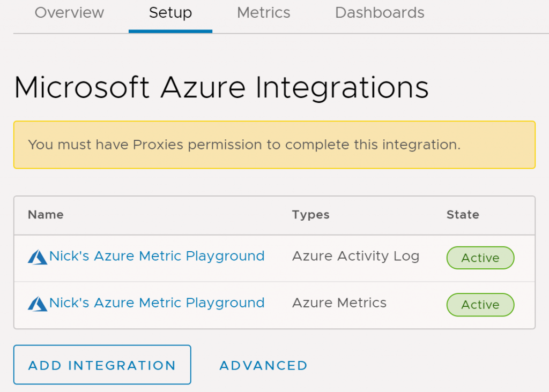Click Azure icon in Azure Activity Log row
Screen dimensions: 549x392
pyautogui.click(x=38, y=258)
